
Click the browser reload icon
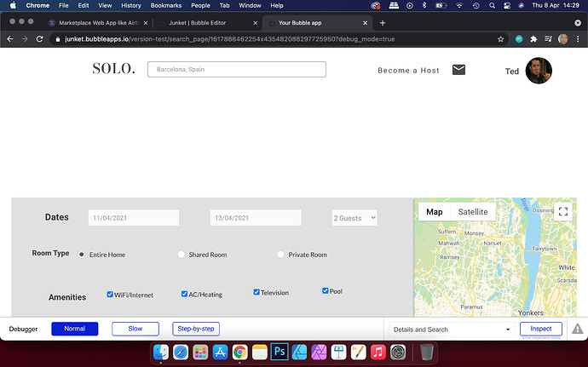click(x=39, y=39)
